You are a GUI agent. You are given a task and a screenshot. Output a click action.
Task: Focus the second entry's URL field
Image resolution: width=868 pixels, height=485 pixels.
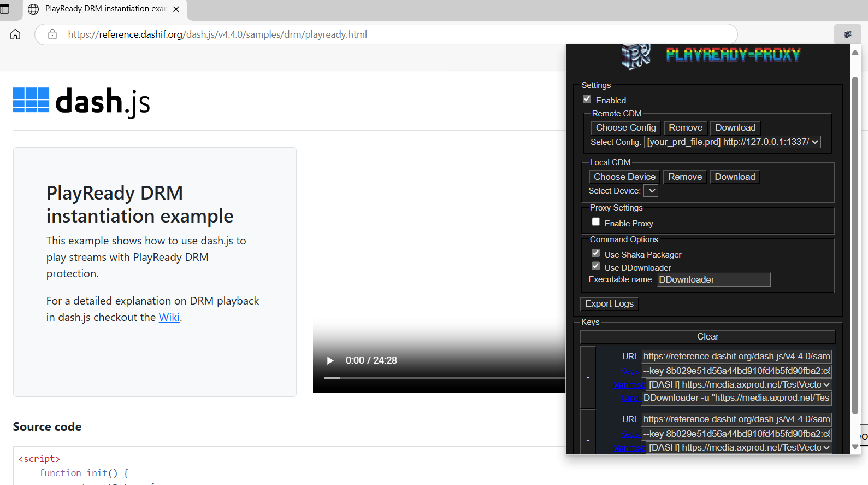click(736, 419)
